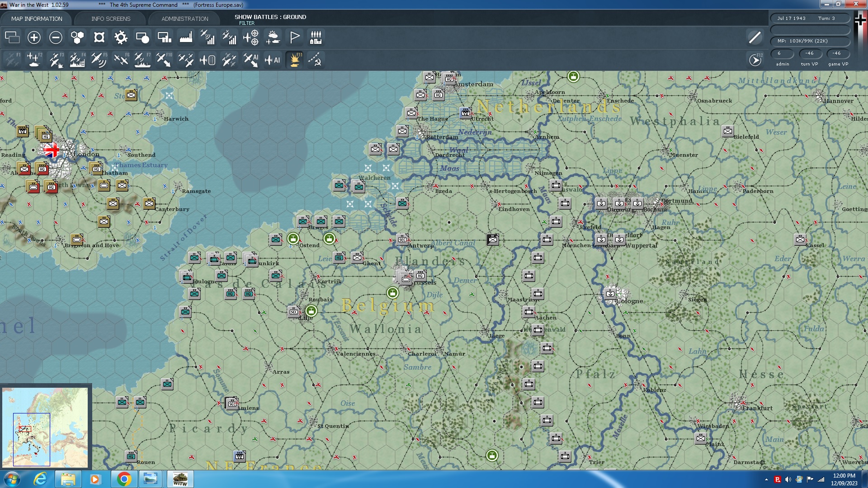This screenshot has width=868, height=488.
Task: Toggle the weather overlay icon
Action: tap(273, 38)
